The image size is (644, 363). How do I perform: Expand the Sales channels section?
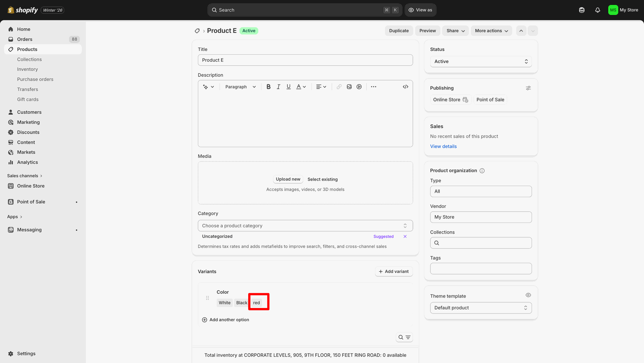(x=24, y=176)
